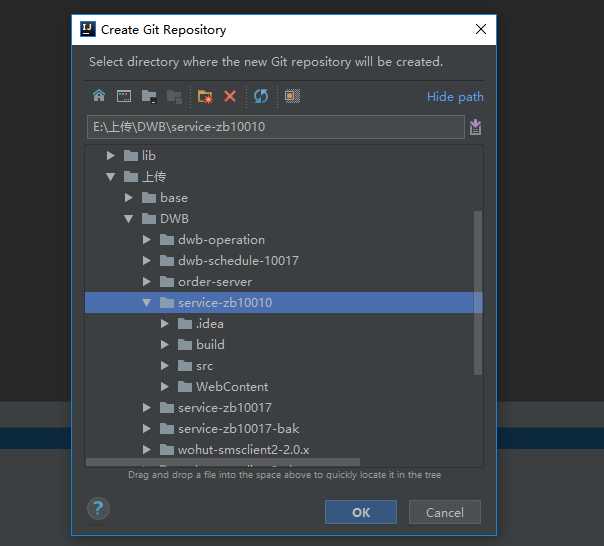Click the Cancel button
604x546 pixels.
(x=445, y=512)
